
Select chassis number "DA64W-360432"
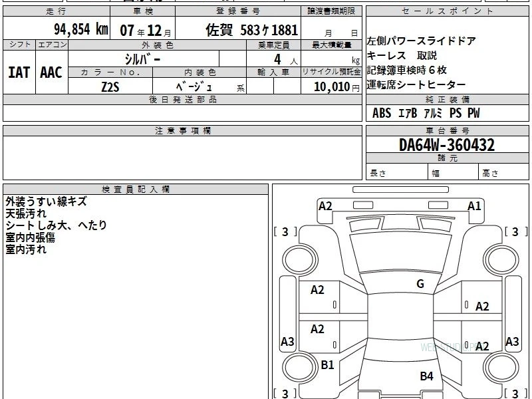tap(447, 145)
